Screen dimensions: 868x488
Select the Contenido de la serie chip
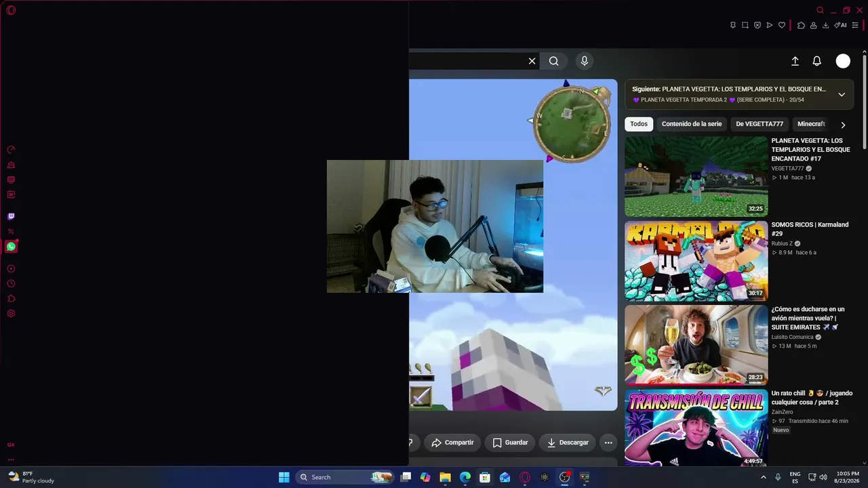[x=692, y=124]
